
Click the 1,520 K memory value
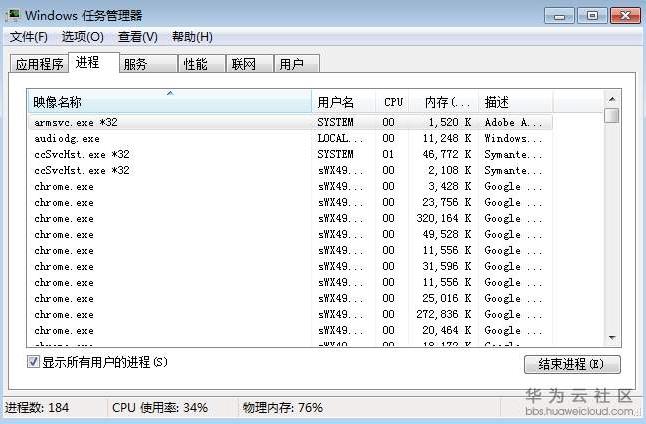pyautogui.click(x=449, y=122)
